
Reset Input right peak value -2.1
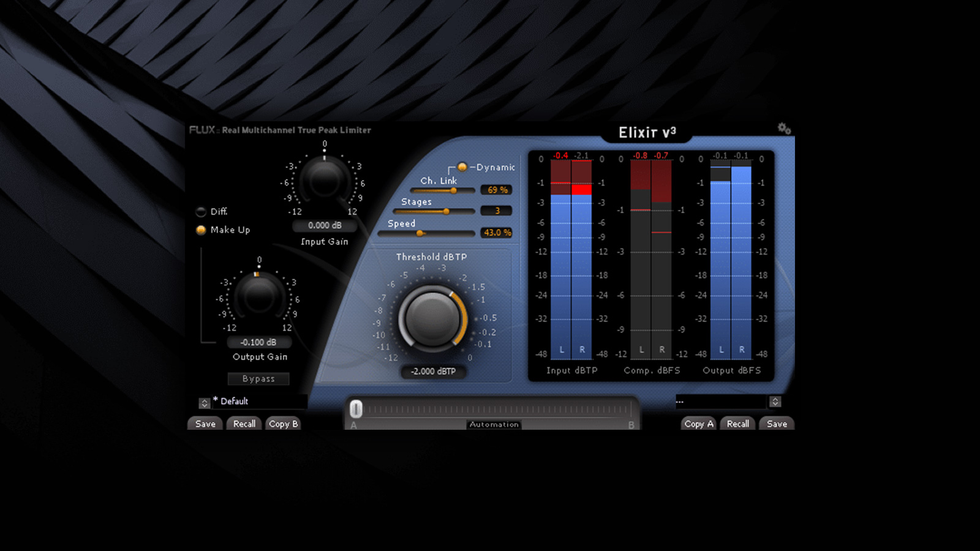(581, 156)
